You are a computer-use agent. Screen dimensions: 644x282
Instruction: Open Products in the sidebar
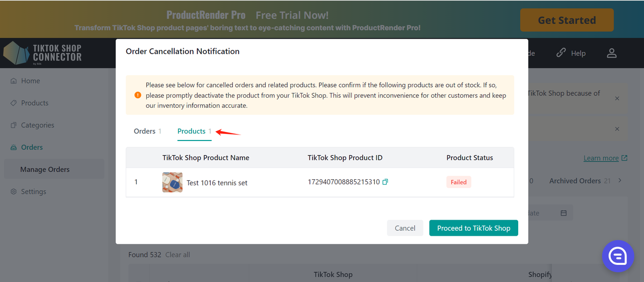click(34, 103)
